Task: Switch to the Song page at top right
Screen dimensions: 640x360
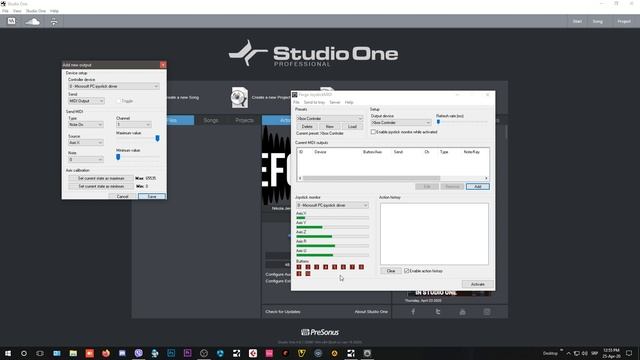Action: 598,21
